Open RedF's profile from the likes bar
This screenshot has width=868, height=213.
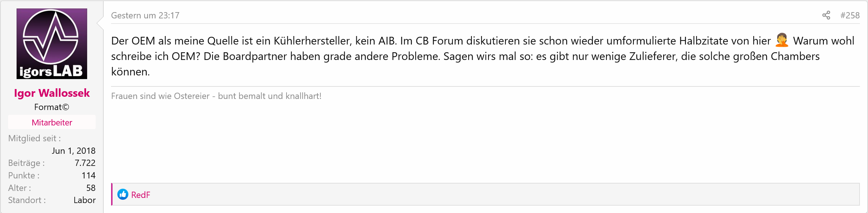pyautogui.click(x=140, y=195)
